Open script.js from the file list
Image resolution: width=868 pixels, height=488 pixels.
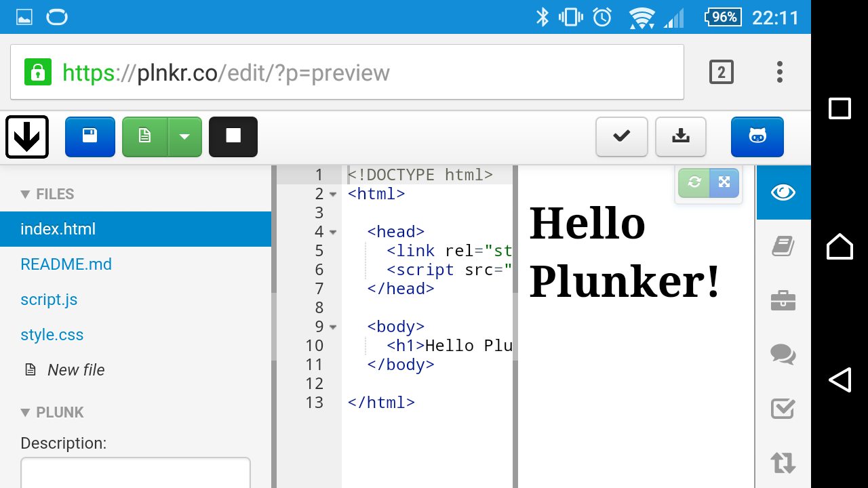coord(49,300)
